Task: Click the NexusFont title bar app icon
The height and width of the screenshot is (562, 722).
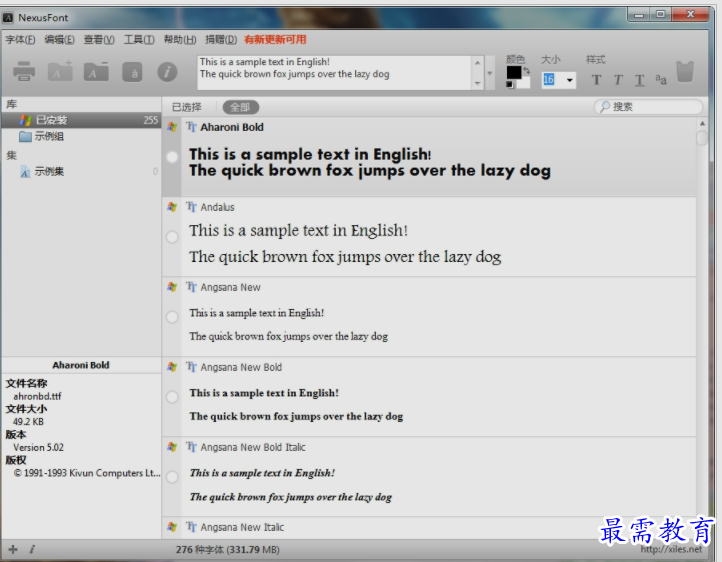Action: pos(8,18)
